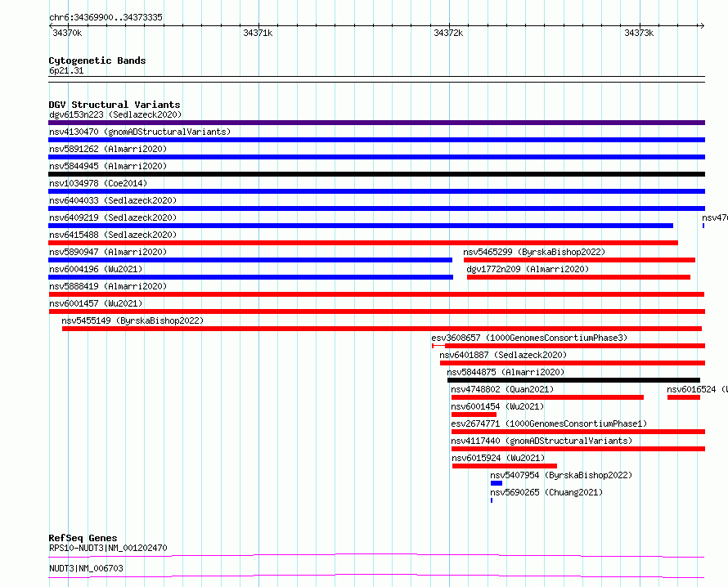The width and height of the screenshot is (728, 587).
Task: Click the dgv6153n223 (Sedlazeck2020) variant label
Action: (115, 114)
